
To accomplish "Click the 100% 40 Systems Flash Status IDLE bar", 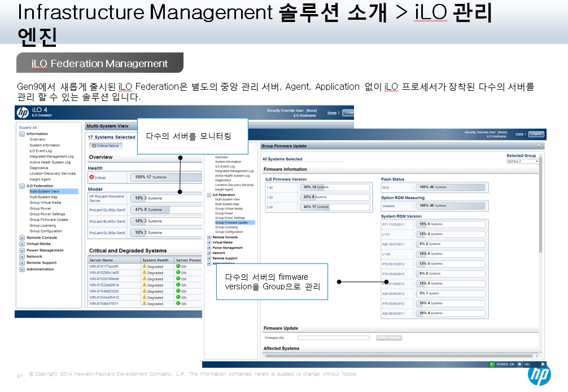I will [451, 187].
